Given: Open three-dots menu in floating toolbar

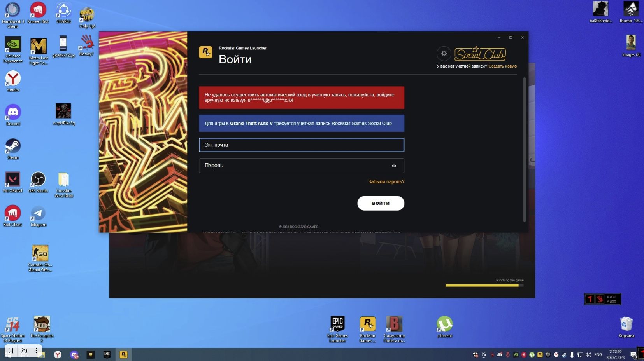Looking at the screenshot, I should [x=36, y=351].
